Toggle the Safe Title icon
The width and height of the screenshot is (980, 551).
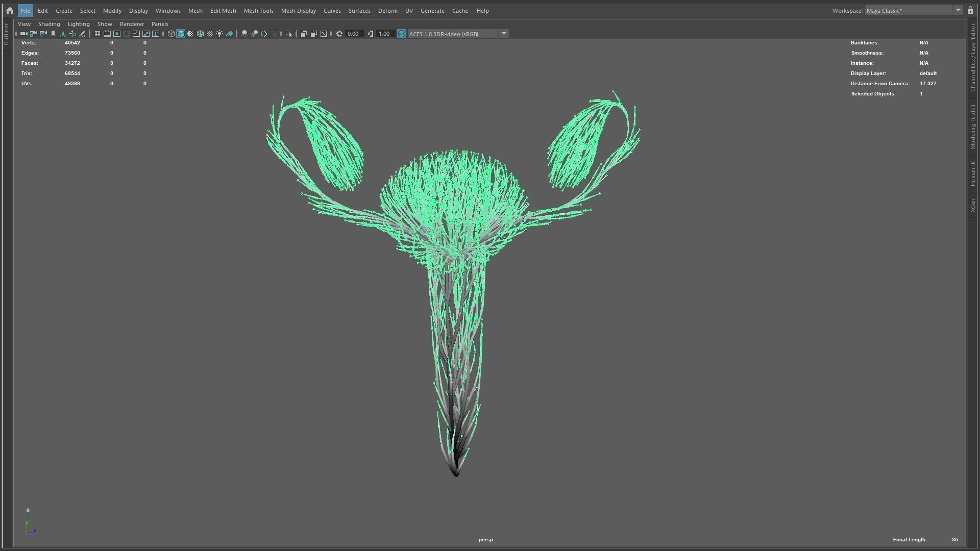156,34
